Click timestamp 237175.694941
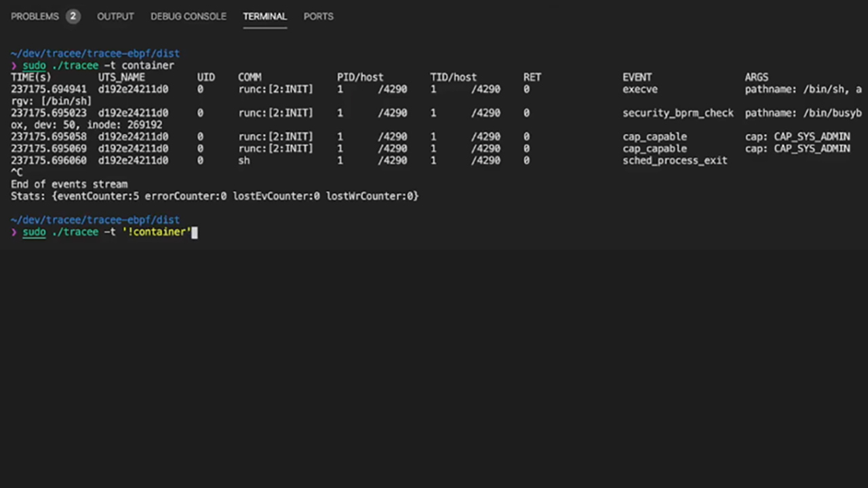868x488 pixels. pos(49,89)
